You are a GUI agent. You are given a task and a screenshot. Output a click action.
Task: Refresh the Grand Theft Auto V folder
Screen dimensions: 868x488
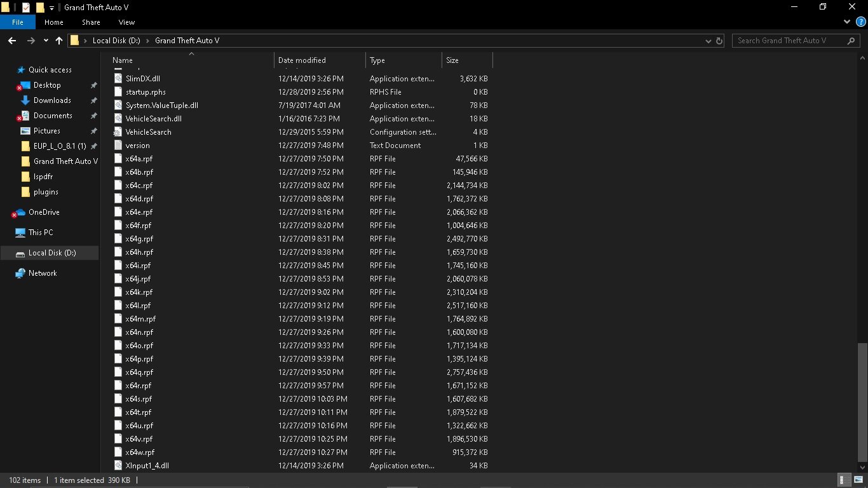tap(719, 41)
